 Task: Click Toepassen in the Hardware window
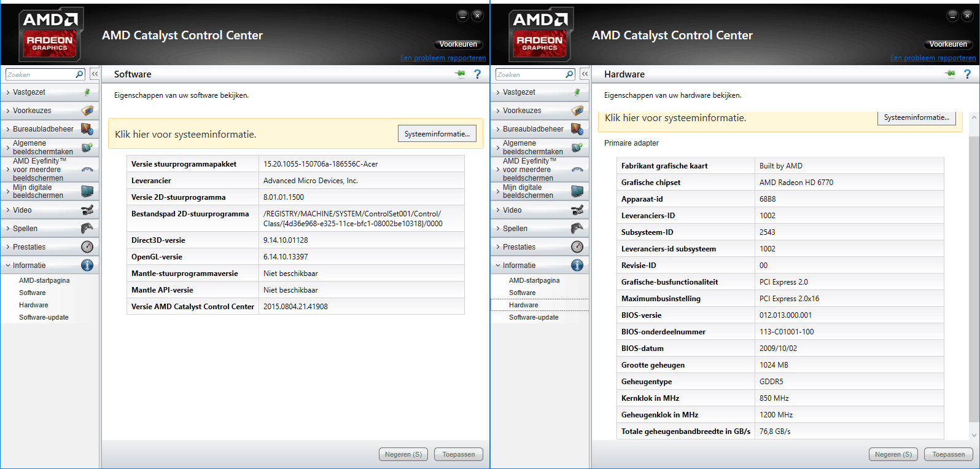[x=949, y=454]
